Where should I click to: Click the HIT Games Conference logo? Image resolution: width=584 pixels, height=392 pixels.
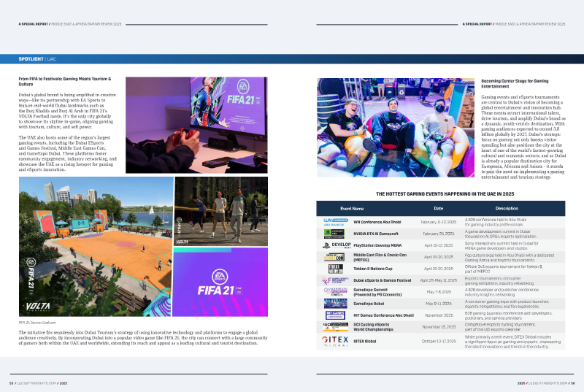pyautogui.click(x=335, y=315)
